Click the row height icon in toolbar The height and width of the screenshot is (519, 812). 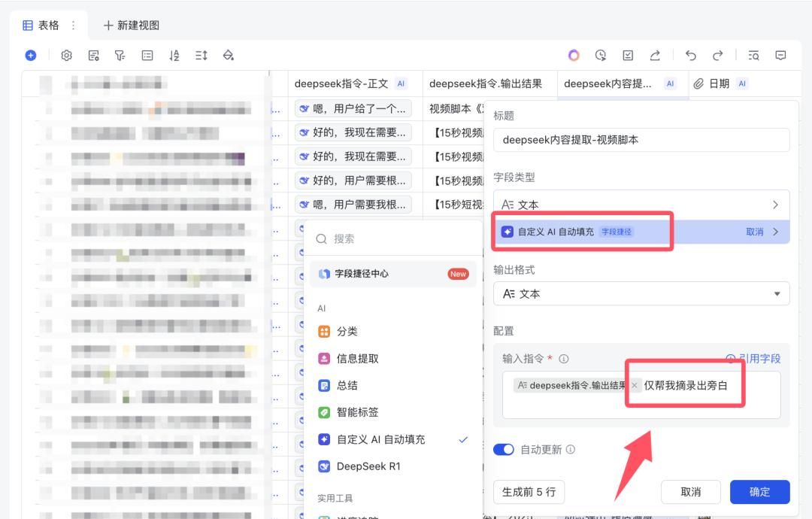pos(201,56)
